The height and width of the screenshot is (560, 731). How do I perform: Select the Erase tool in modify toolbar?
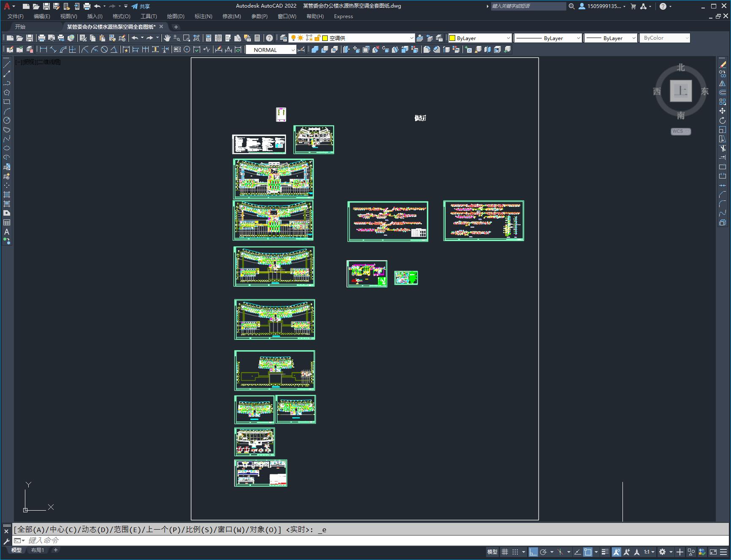point(723,65)
